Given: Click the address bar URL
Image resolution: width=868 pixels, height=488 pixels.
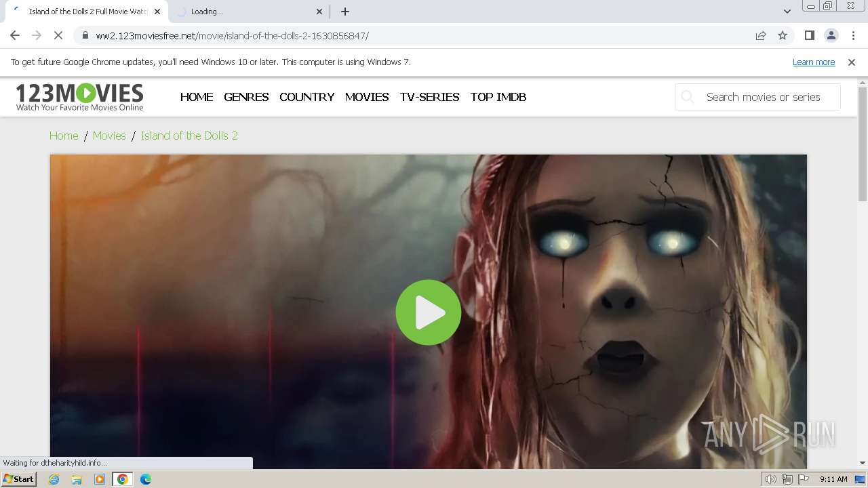Looking at the screenshot, I should (x=232, y=36).
